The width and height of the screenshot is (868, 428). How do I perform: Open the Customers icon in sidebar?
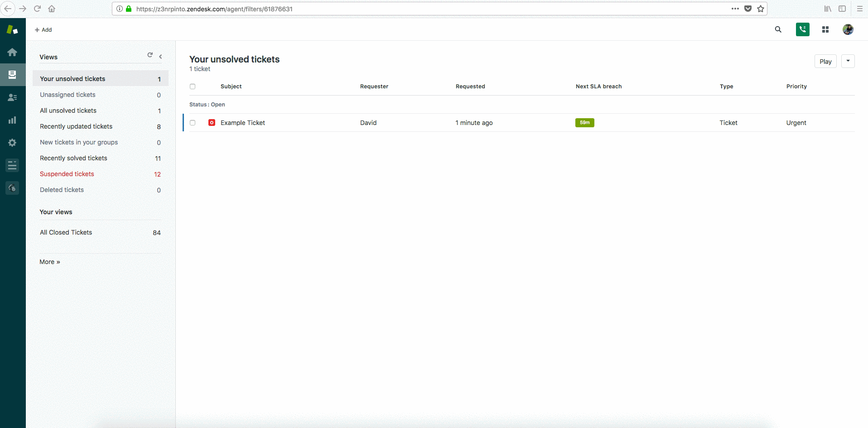[12, 97]
